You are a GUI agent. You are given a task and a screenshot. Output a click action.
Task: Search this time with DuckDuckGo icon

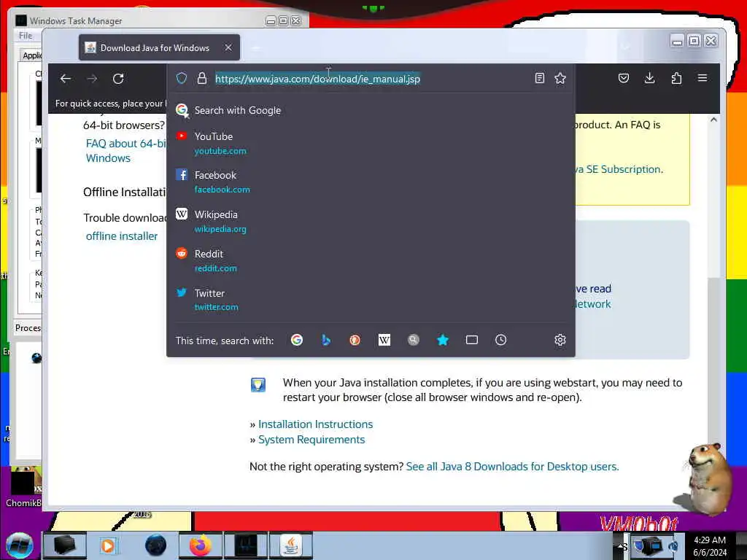coord(355,340)
